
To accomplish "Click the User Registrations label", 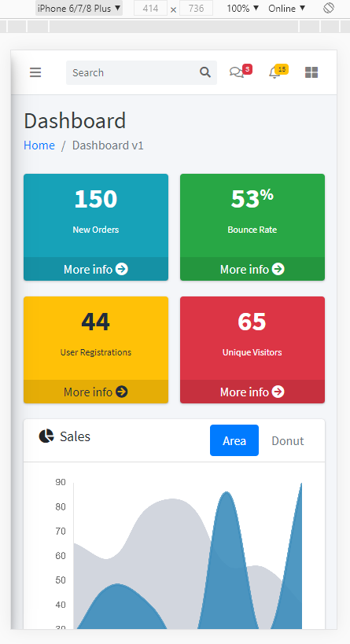I will coord(96,352).
